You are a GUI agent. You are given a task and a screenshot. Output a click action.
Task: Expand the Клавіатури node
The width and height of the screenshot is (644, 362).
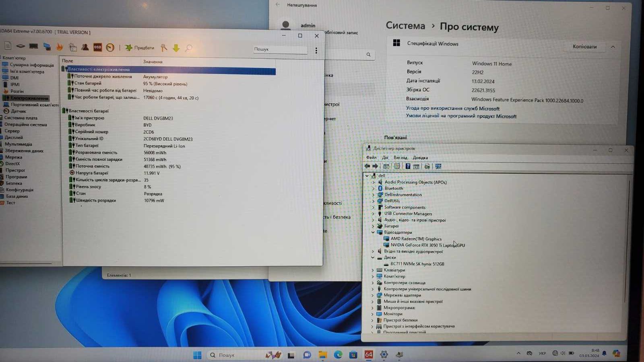pyautogui.click(x=373, y=270)
